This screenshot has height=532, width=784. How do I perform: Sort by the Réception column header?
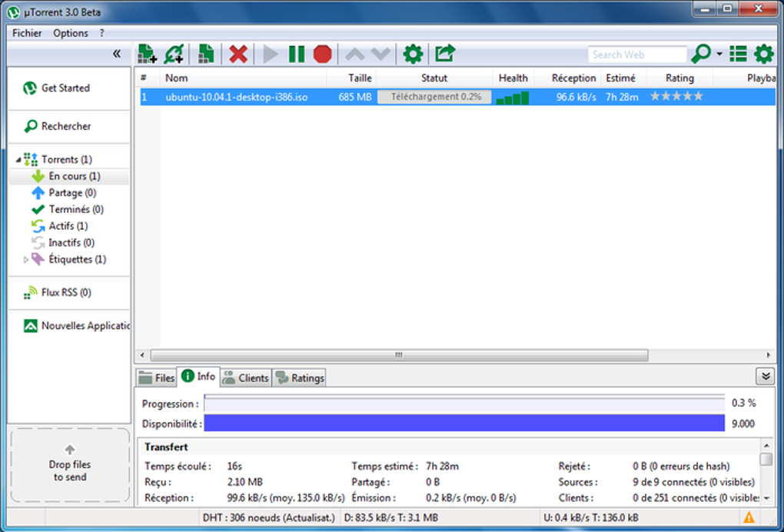(x=567, y=78)
